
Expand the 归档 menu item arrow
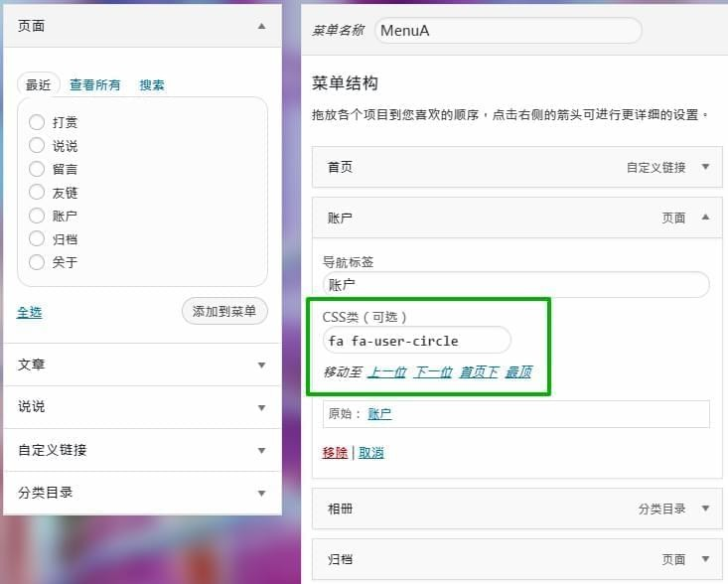coord(705,559)
